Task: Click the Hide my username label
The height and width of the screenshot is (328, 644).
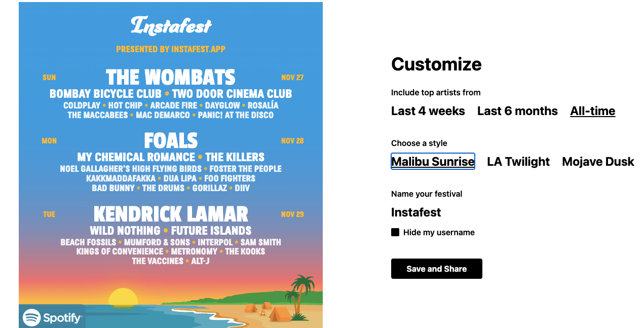Action: pos(439,232)
